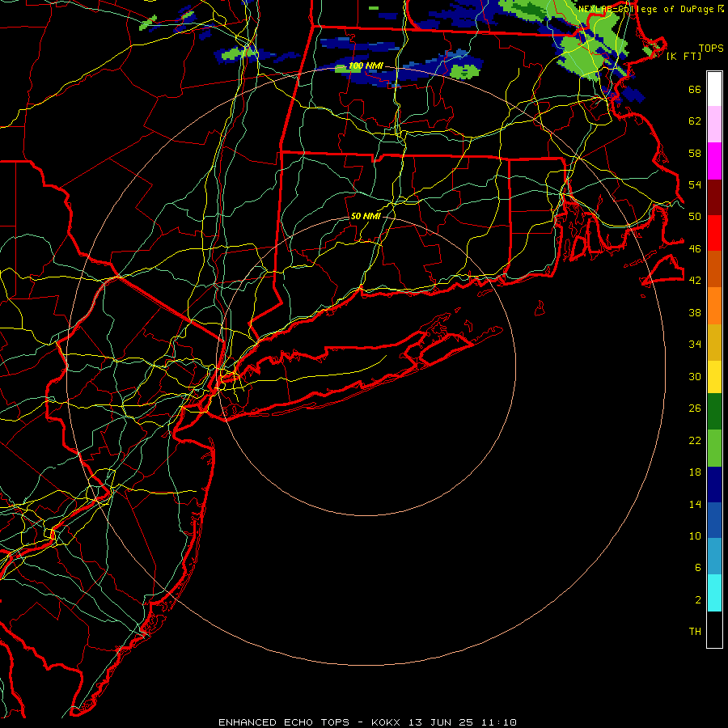Select the "30" legend value
The height and width of the screenshot is (728, 728).
(695, 376)
